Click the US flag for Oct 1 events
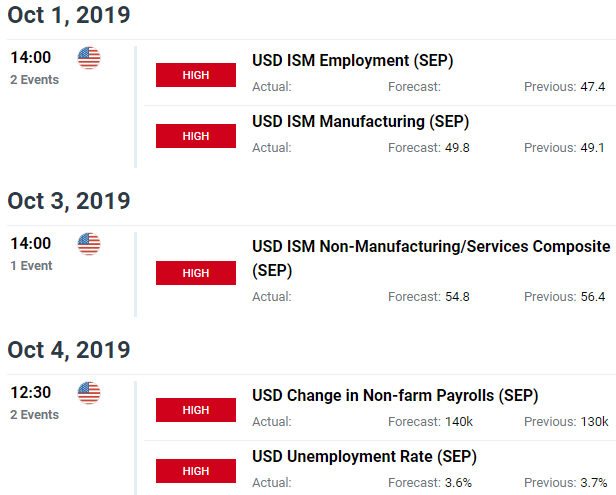Image resolution: width=616 pixels, height=495 pixels. (x=89, y=58)
